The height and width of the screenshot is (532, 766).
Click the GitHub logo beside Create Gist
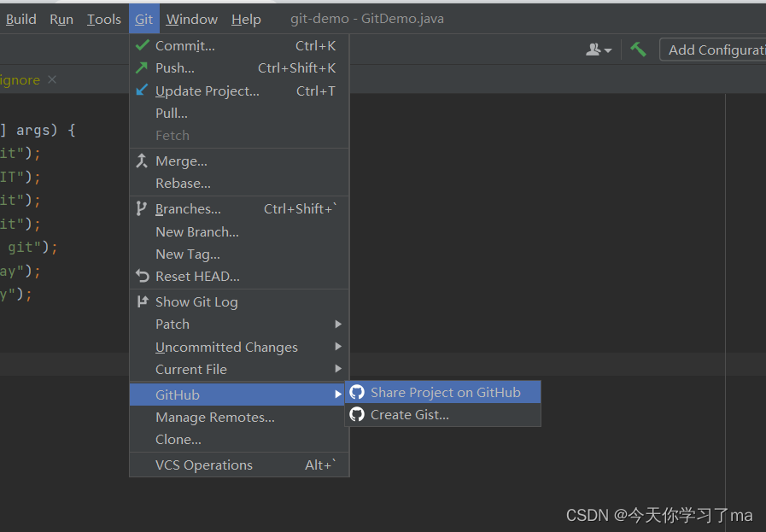click(x=357, y=414)
